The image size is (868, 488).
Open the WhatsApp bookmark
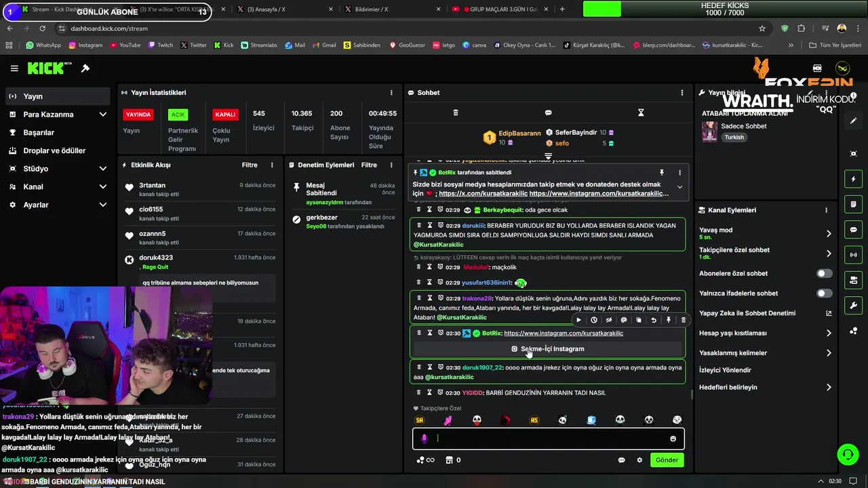43,45
